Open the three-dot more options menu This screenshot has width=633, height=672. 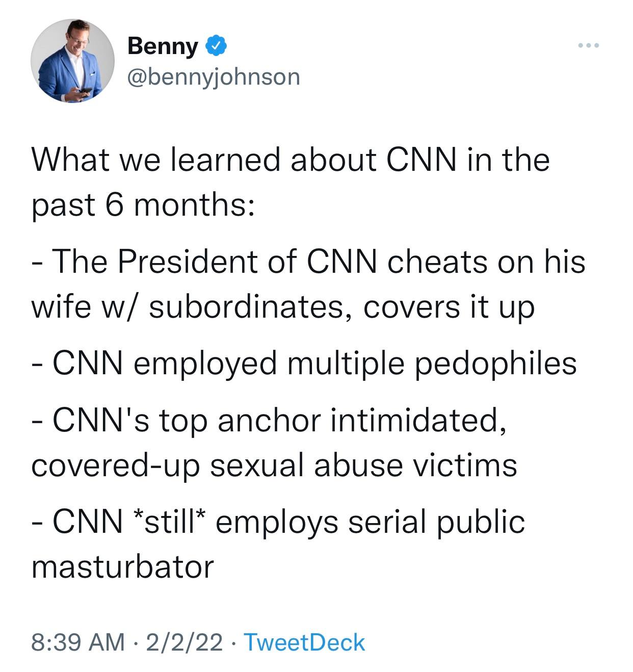click(589, 46)
